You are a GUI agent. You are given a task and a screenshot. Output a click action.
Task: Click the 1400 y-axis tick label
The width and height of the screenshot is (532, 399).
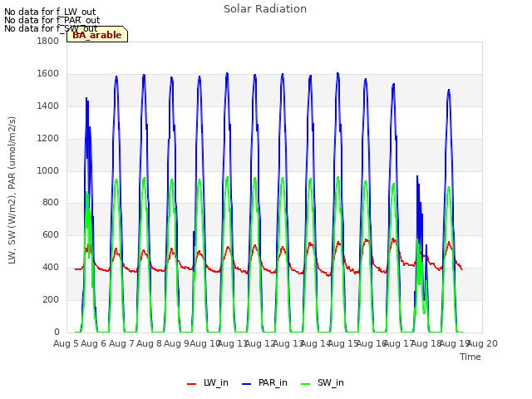(48, 106)
